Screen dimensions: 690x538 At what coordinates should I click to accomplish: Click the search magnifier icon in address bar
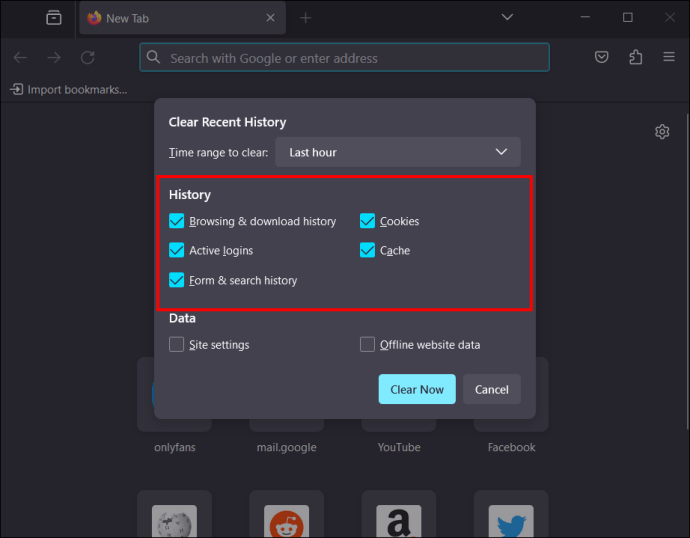(153, 57)
